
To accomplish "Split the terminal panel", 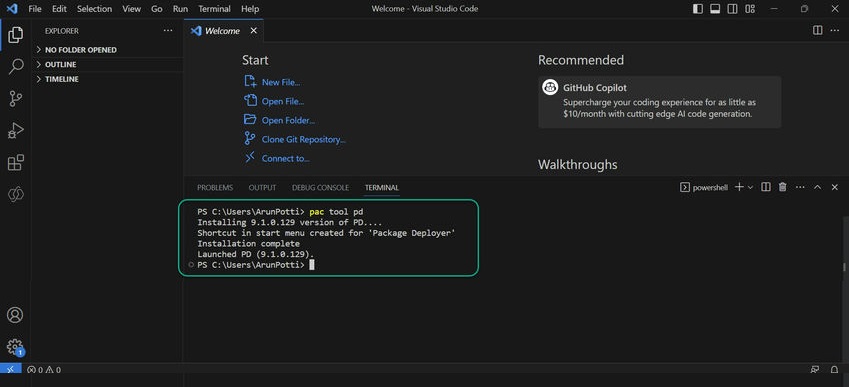I will click(766, 187).
